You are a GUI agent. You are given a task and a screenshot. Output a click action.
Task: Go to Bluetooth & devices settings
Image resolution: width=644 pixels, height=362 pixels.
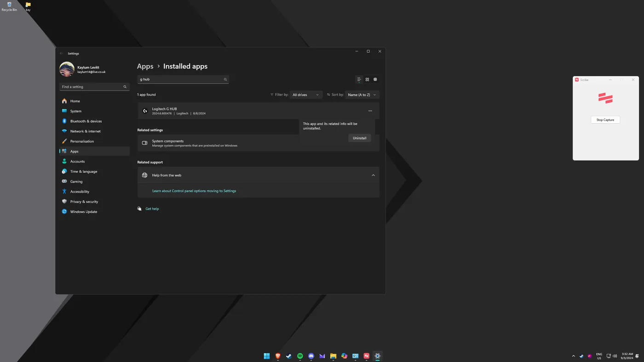[94, 121]
